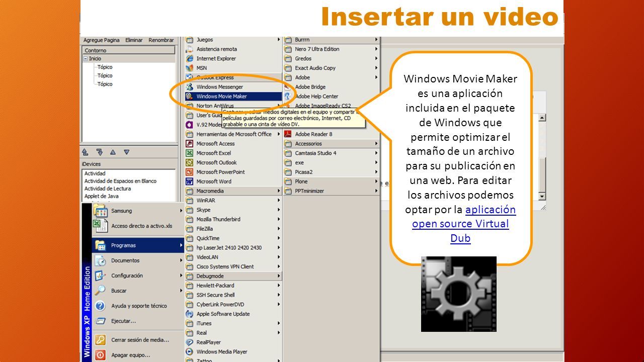
Task: Open the Picasa2 program group
Action: tap(331, 172)
